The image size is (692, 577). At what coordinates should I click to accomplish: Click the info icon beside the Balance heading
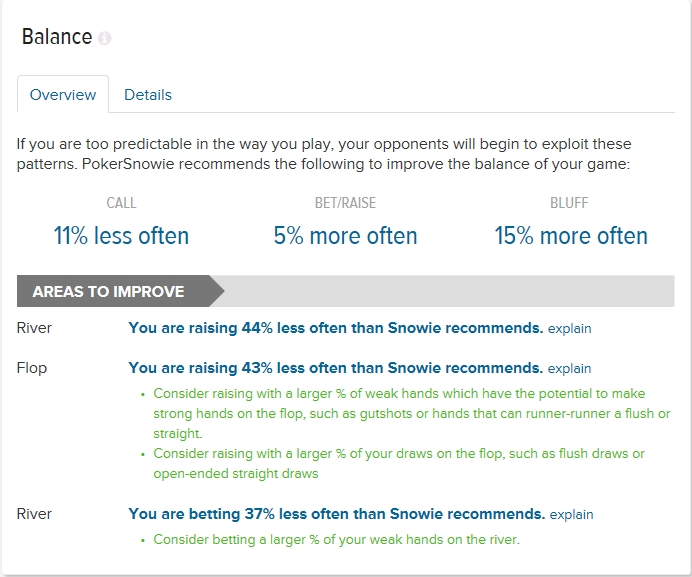(105, 38)
